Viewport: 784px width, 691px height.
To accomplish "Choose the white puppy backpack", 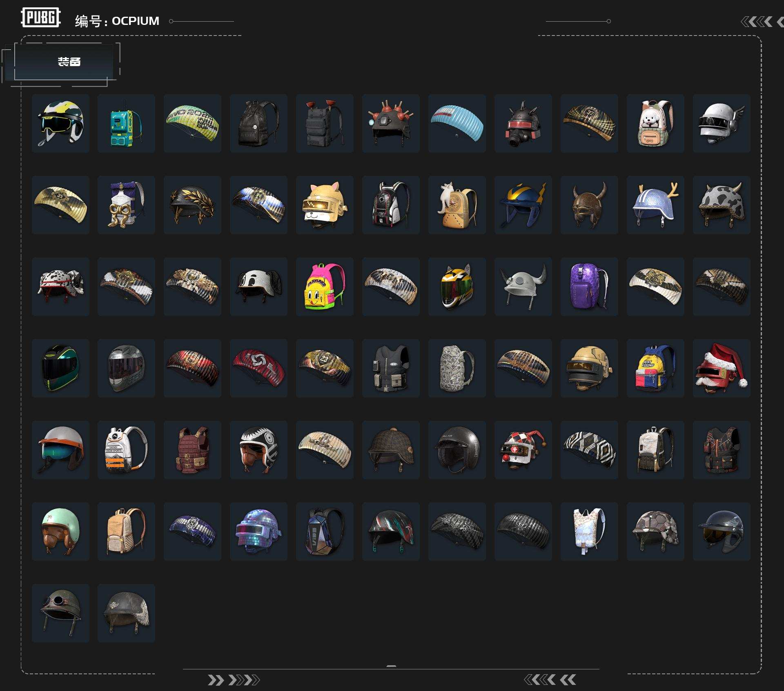I will pos(655,123).
